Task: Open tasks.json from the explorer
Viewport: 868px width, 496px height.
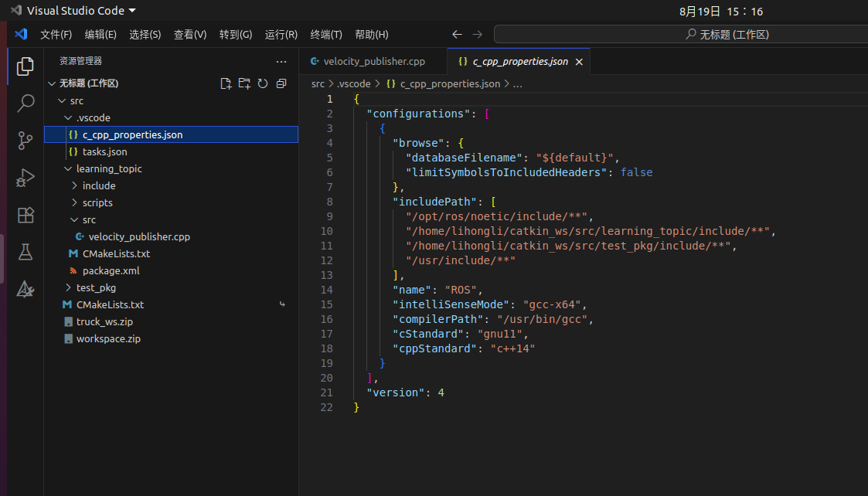Action: tap(171, 151)
